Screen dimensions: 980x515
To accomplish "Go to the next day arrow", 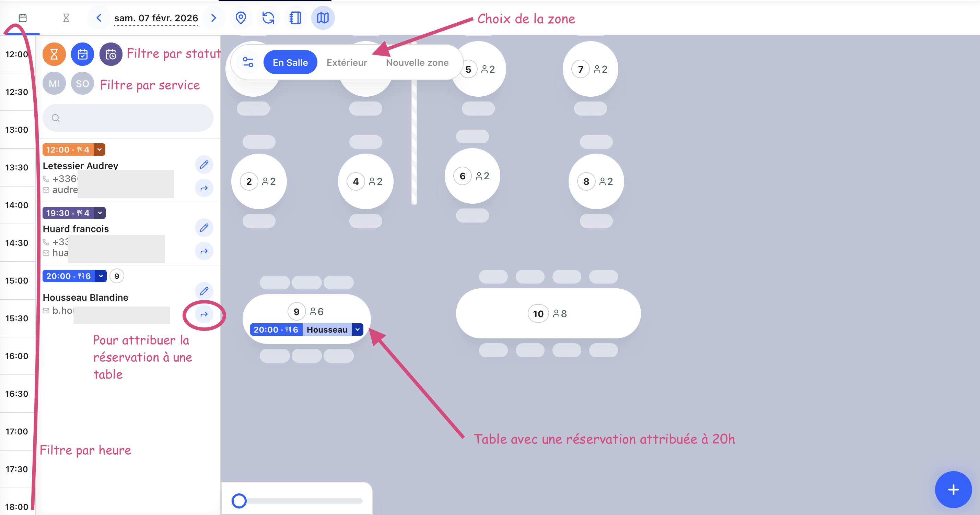I will tap(213, 18).
